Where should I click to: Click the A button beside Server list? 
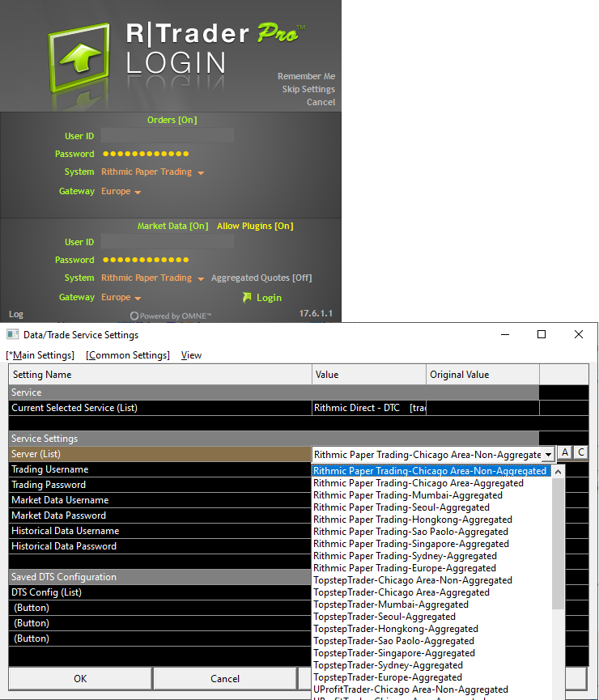[565, 452]
